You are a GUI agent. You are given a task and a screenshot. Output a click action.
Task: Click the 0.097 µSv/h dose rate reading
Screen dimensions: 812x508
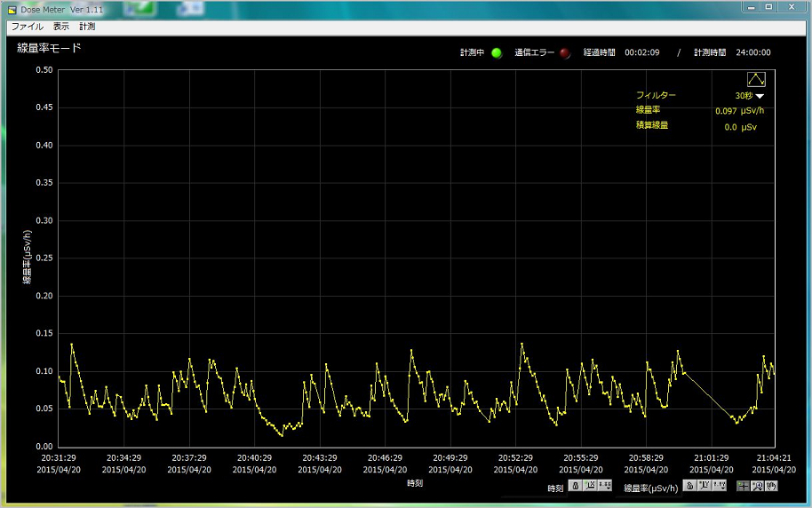pyautogui.click(x=738, y=111)
